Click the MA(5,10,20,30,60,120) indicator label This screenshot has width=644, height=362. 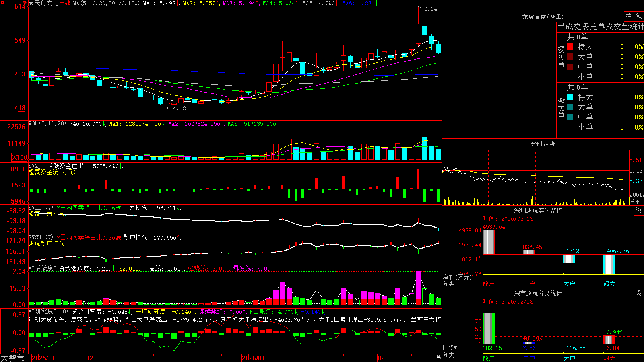tap(106, 3)
